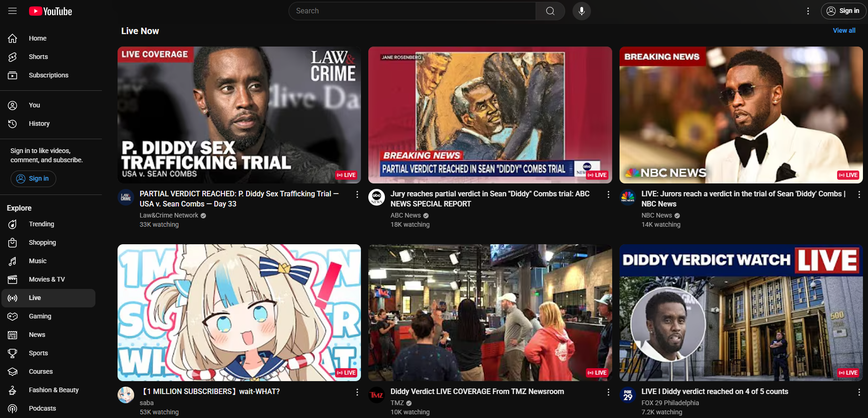Click NBC News channel avatar
Viewport: 868px width, 418px height.
(x=628, y=197)
